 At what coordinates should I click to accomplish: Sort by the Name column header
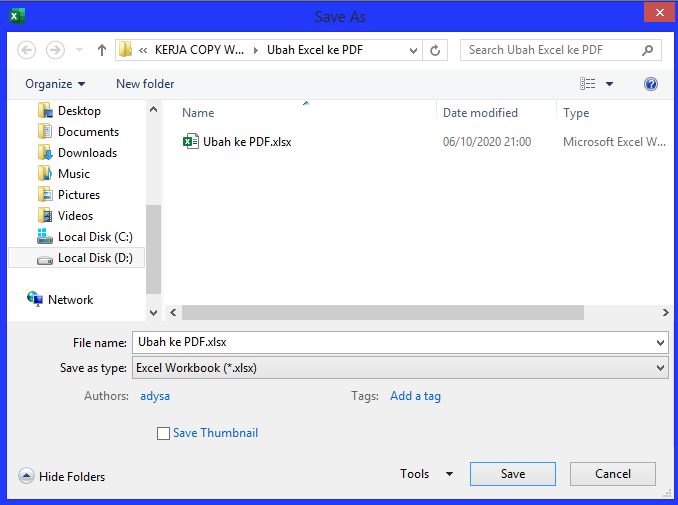[198, 113]
